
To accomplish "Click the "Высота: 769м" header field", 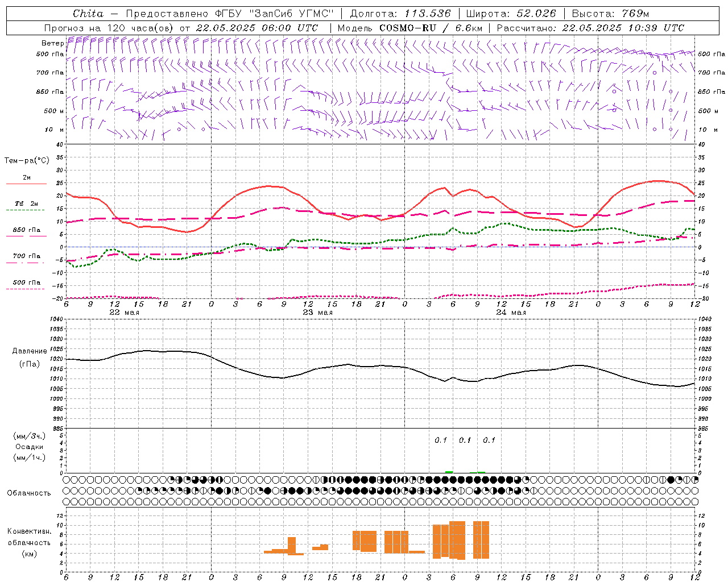I will pyautogui.click(x=610, y=14).
